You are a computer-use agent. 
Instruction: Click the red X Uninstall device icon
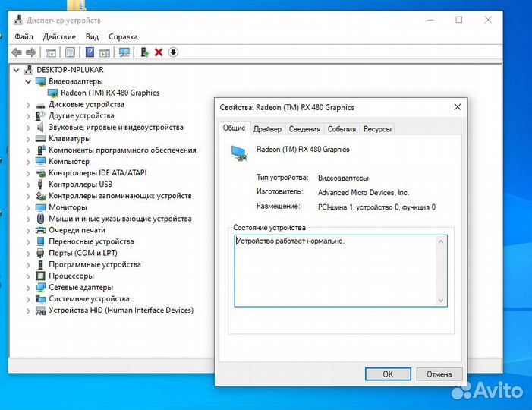(x=159, y=52)
